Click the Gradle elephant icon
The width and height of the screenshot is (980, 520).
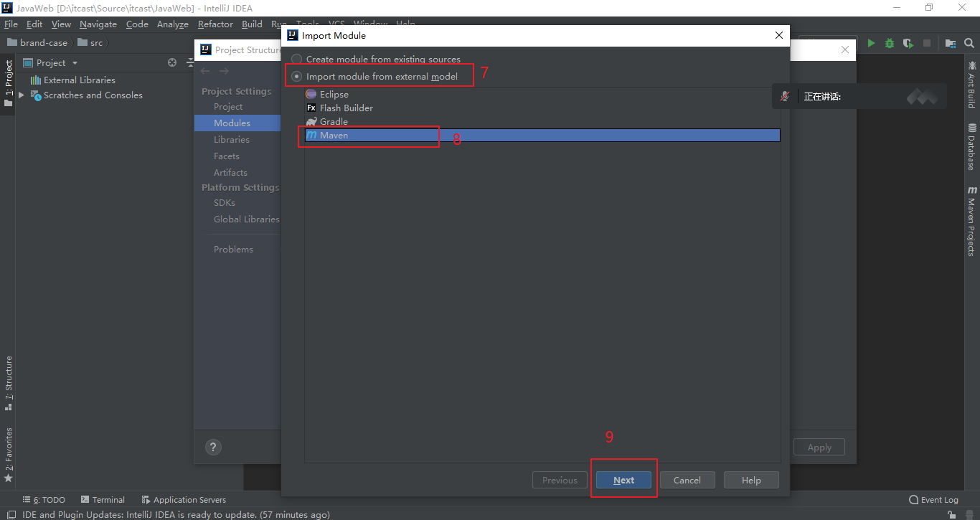311,121
